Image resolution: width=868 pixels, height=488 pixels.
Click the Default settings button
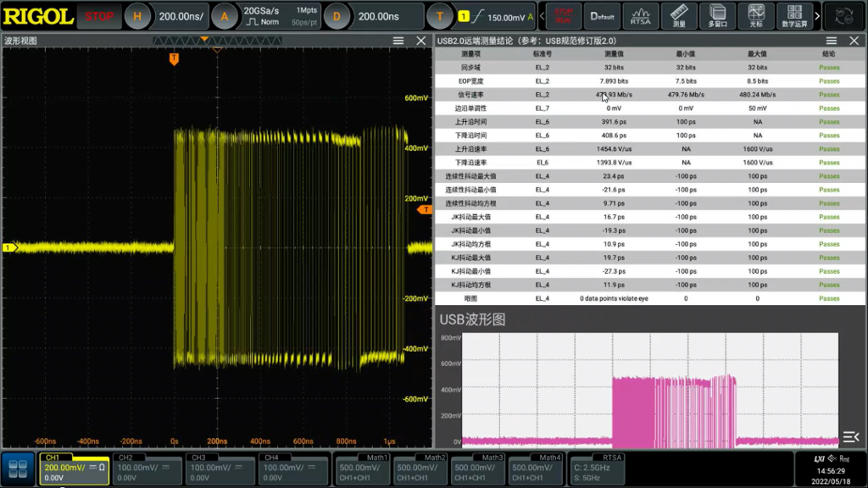click(x=602, y=15)
